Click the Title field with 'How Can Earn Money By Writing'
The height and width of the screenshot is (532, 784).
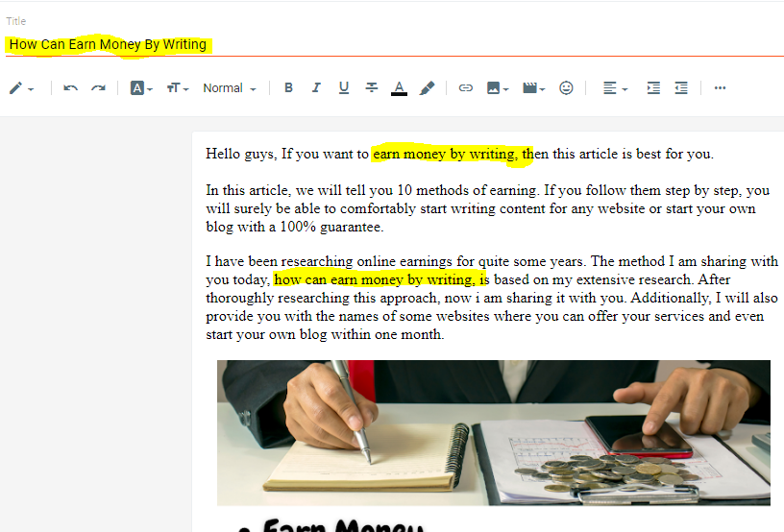(x=394, y=44)
